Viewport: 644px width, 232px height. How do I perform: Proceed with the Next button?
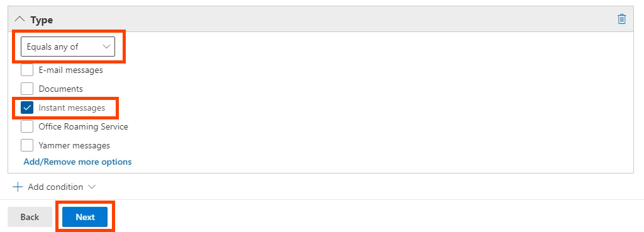tap(85, 217)
